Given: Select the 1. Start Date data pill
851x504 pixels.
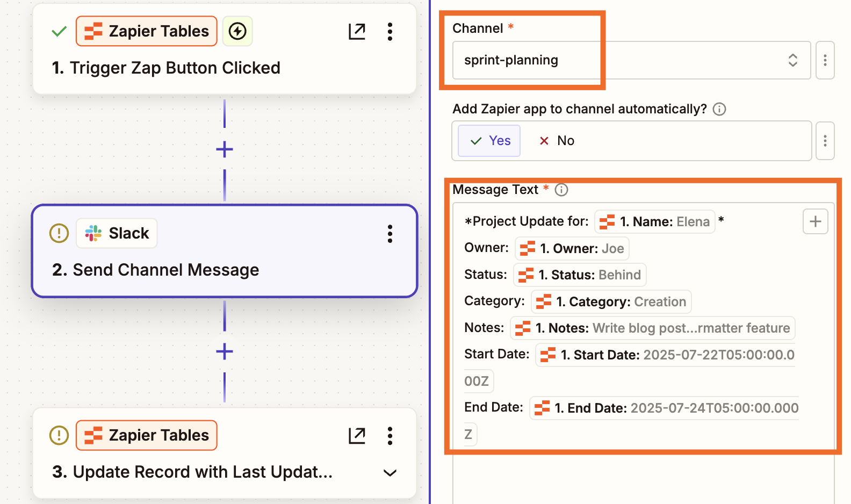Looking at the screenshot, I should 665,355.
